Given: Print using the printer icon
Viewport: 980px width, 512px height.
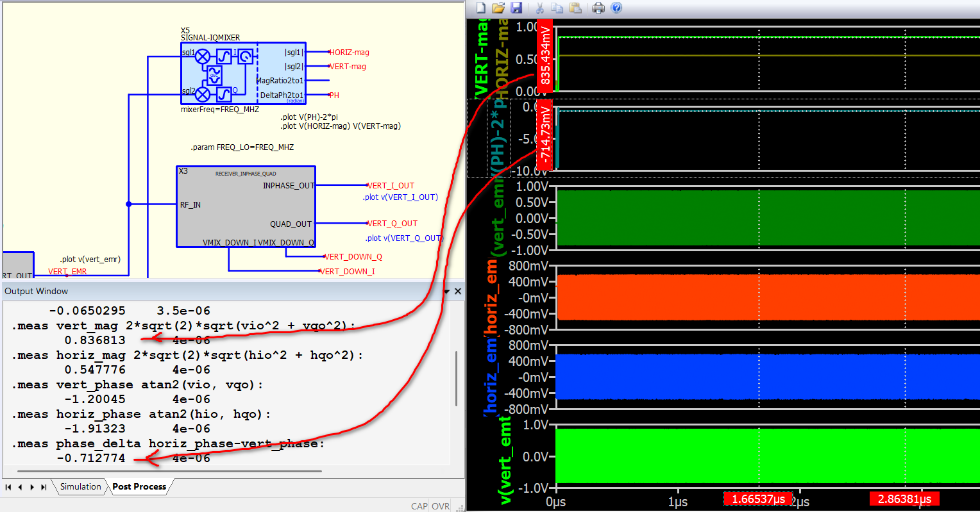Looking at the screenshot, I should pyautogui.click(x=598, y=8).
